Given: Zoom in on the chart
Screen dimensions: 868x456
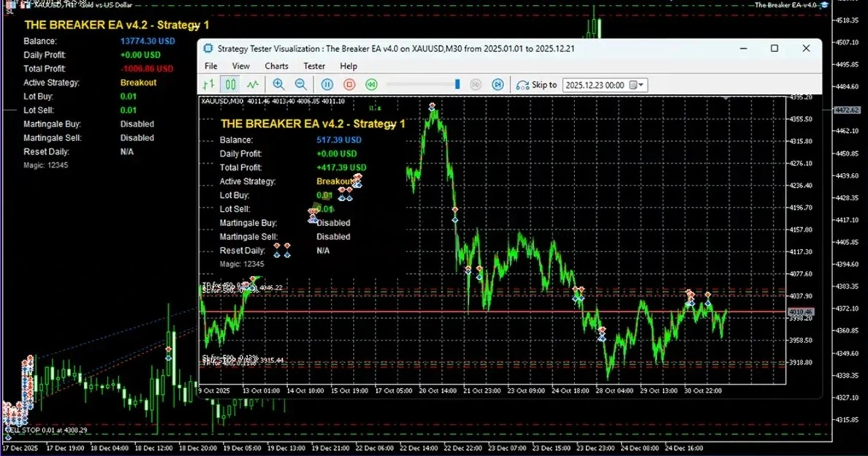Looking at the screenshot, I should [278, 85].
